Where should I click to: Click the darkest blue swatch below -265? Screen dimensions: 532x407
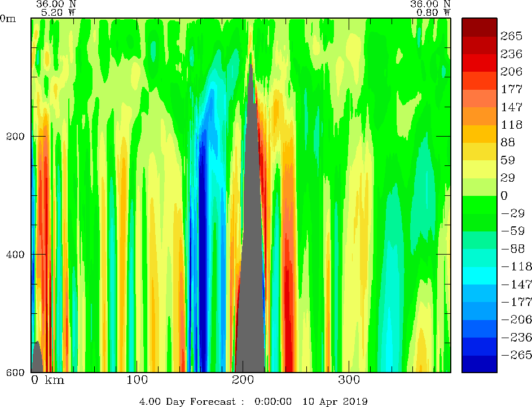click(480, 364)
